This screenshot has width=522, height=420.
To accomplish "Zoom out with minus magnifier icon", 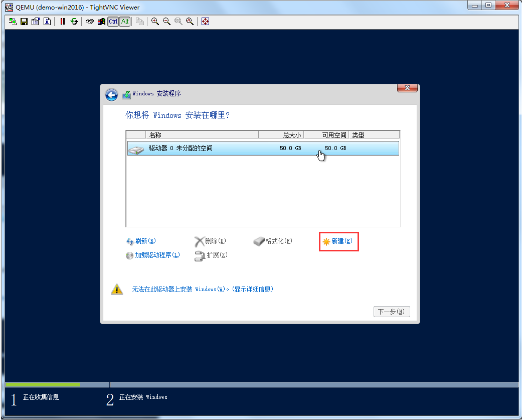I will (166, 22).
